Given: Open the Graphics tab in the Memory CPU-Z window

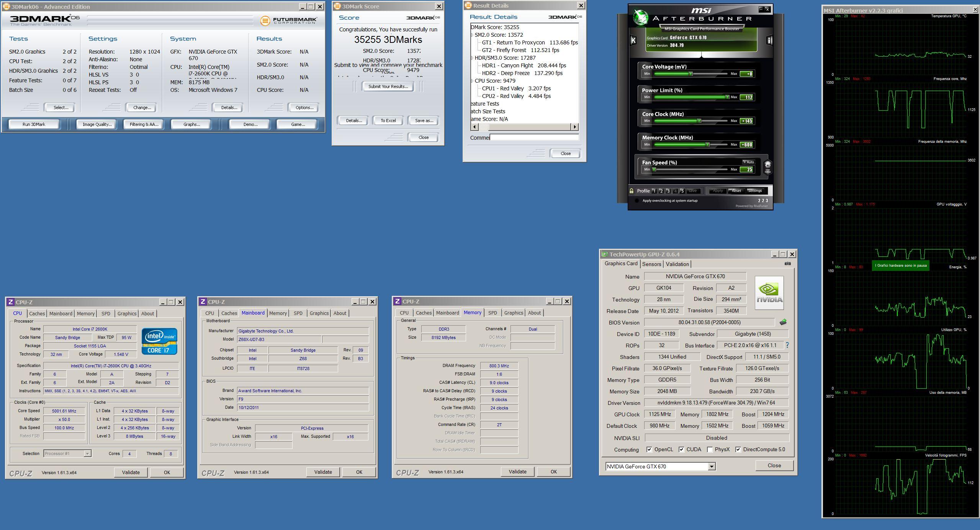Looking at the screenshot, I should coord(513,313).
